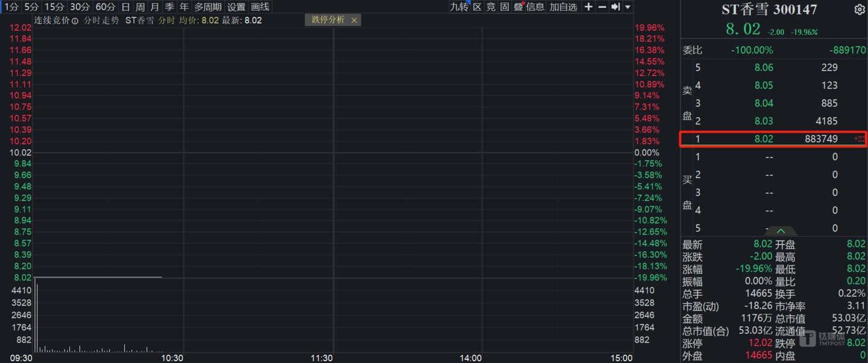Click the 加自选 add to watchlist button
The height and width of the screenshot is (363, 868).
click(563, 7)
